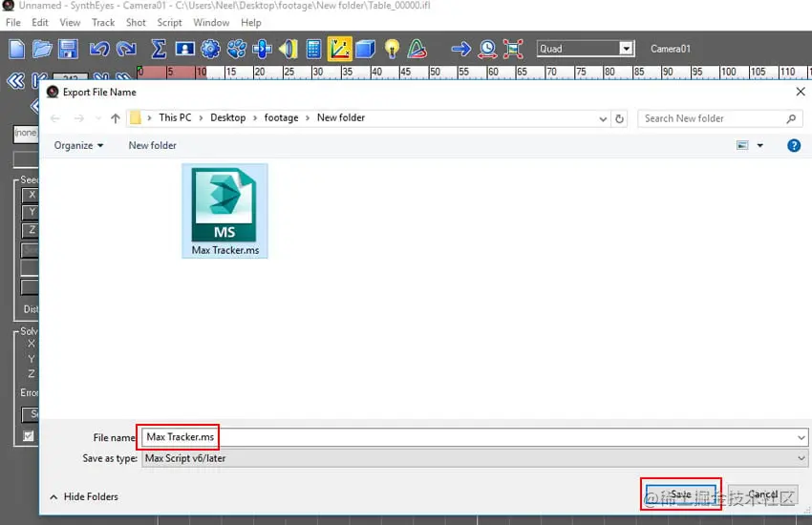Click the Search New folder box
Screen dimensions: 812x525
[x=720, y=118]
